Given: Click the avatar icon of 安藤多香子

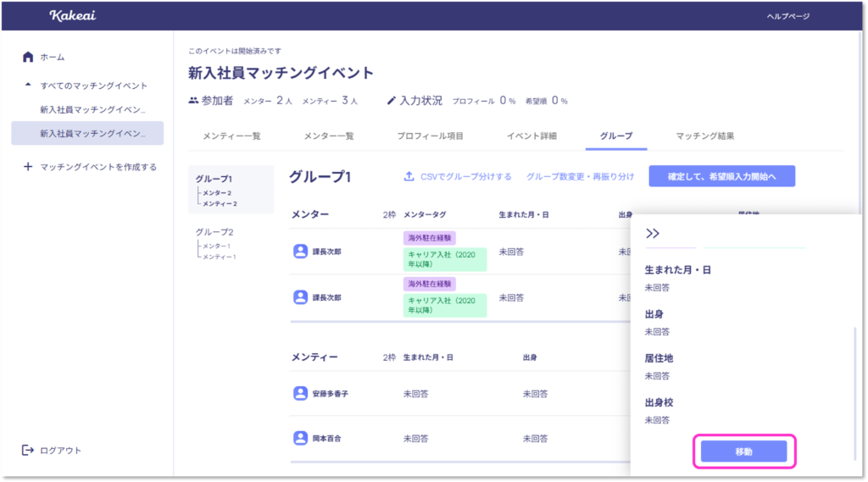Looking at the screenshot, I should [300, 393].
